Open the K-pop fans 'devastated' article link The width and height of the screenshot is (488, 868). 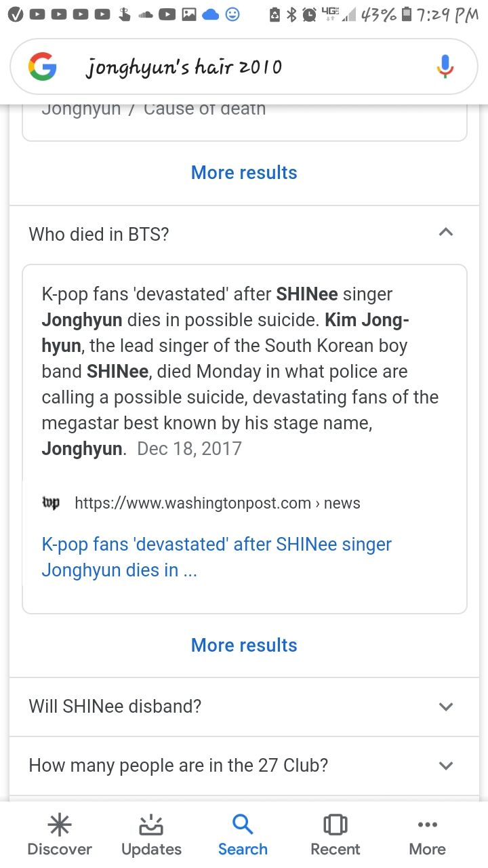pyautogui.click(x=217, y=557)
